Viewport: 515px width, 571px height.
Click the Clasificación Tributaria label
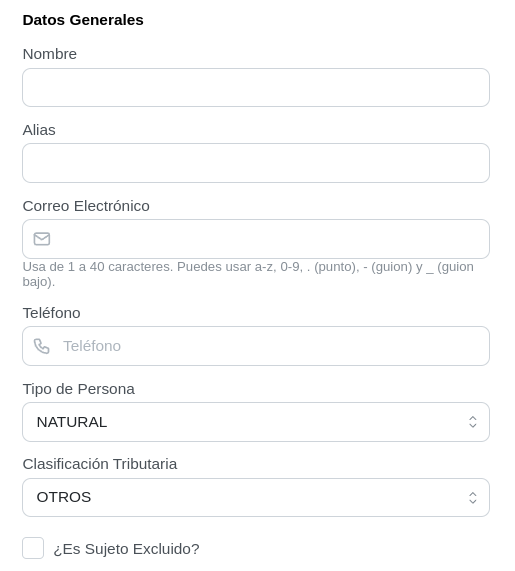[100, 464]
